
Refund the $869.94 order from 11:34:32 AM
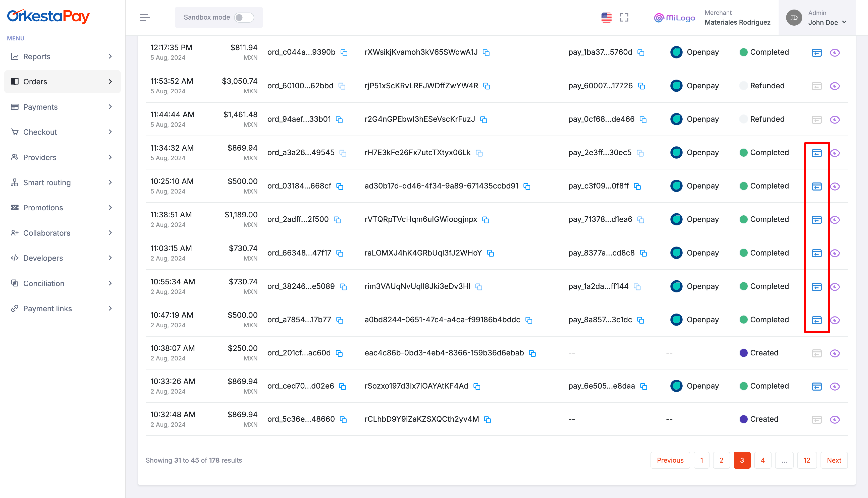(816, 153)
